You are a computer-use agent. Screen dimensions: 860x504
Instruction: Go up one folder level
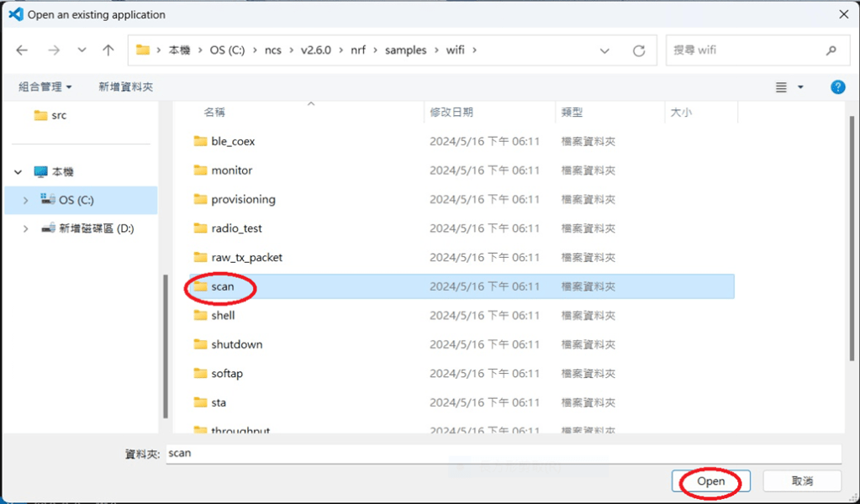click(x=108, y=50)
